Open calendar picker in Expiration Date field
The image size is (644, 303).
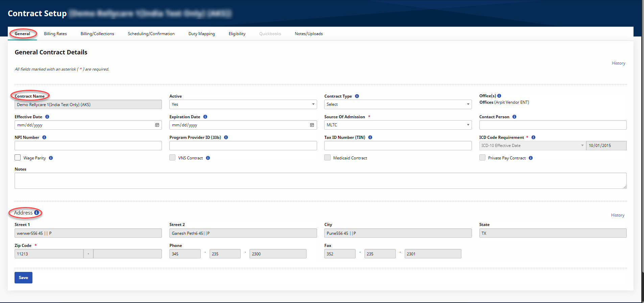coord(312,125)
